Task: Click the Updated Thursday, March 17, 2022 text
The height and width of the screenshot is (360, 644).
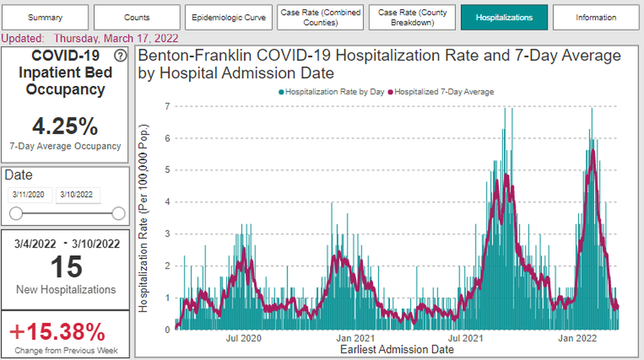Action: coord(90,39)
